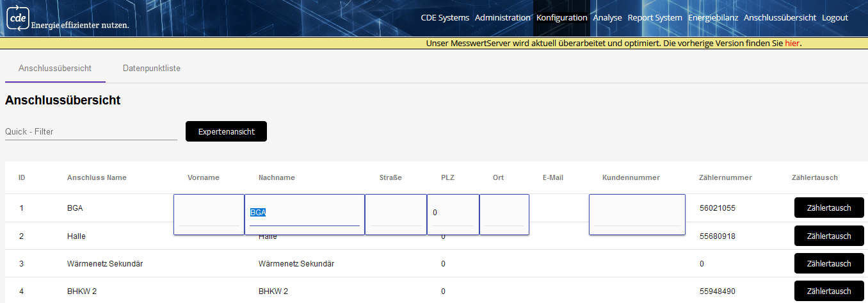
Task: Select the Anschlussübersicht tab
Action: 55,69
